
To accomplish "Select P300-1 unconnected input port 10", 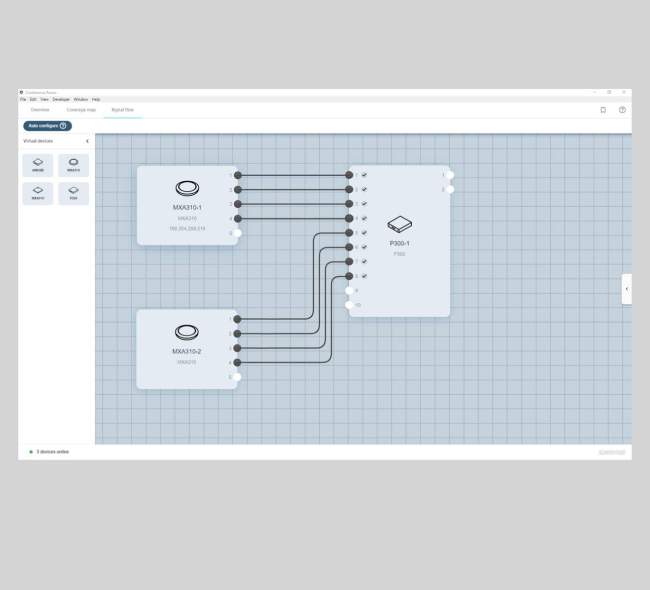I will pos(349,305).
